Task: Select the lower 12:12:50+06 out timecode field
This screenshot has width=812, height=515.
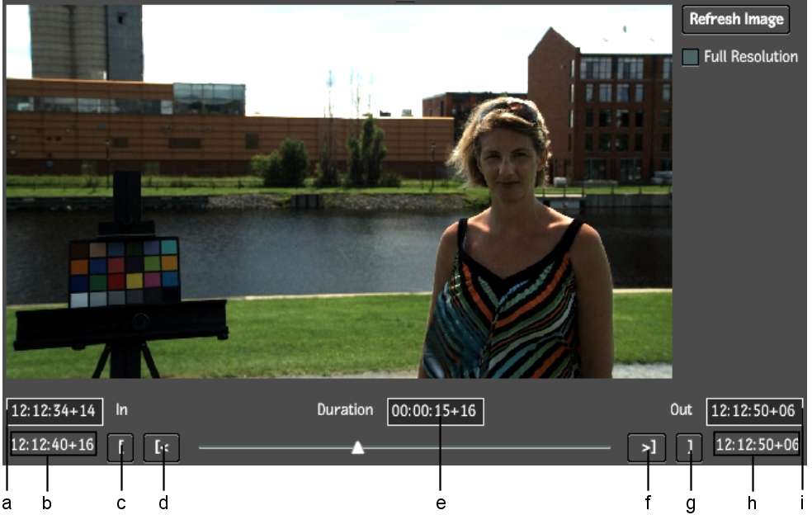Action: point(757,445)
